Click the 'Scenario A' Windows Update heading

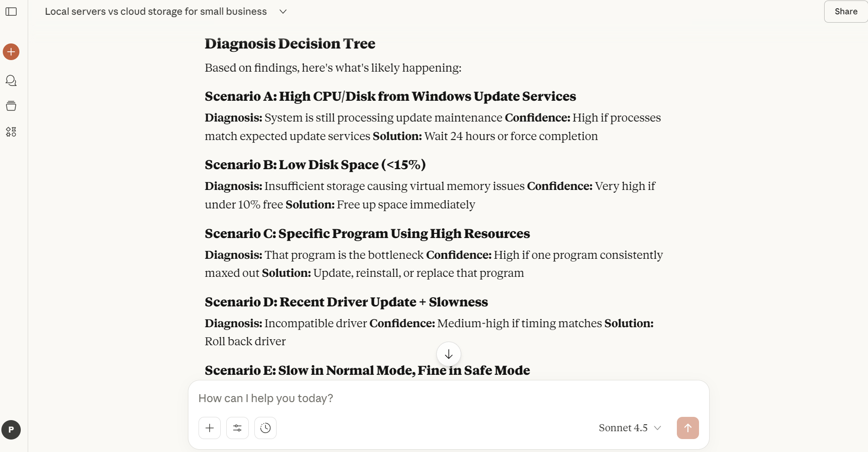[390, 97]
